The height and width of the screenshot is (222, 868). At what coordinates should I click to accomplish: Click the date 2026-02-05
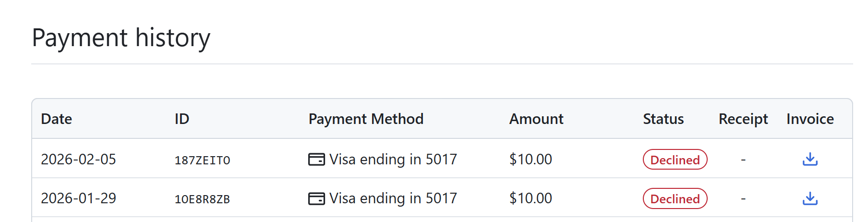[x=78, y=159]
